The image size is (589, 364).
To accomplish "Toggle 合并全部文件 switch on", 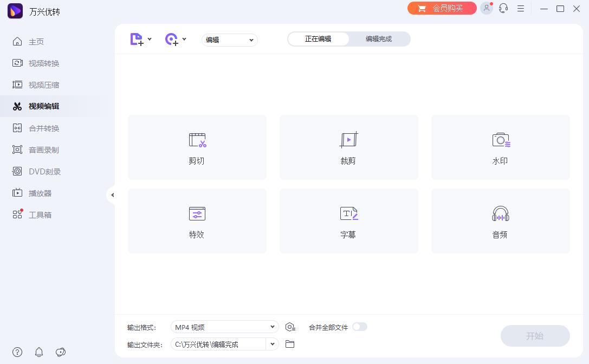I will coord(360,327).
